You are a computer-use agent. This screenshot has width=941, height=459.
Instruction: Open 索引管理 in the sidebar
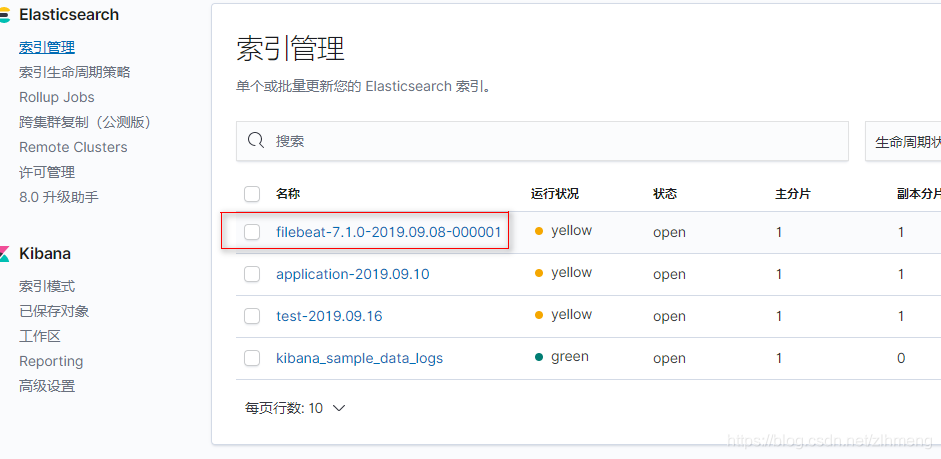click(47, 47)
